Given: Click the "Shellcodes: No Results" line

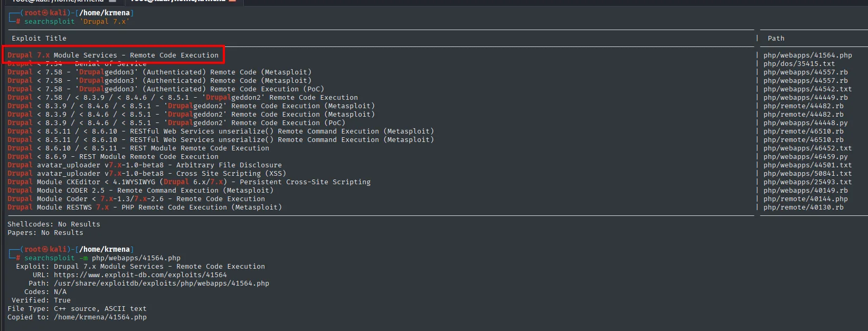Looking at the screenshot, I should coord(54,224).
